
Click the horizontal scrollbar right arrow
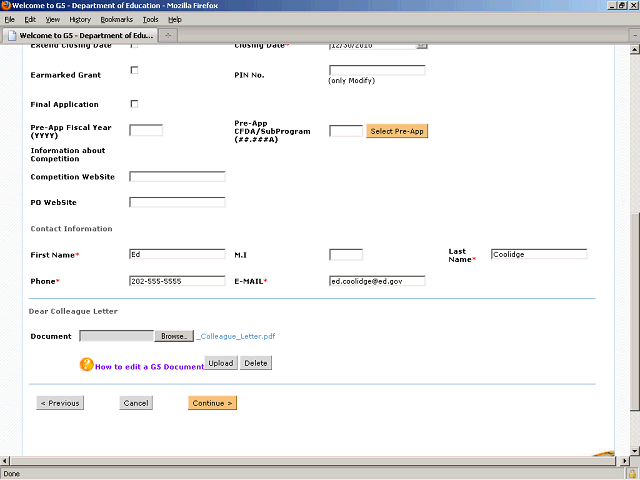624,461
